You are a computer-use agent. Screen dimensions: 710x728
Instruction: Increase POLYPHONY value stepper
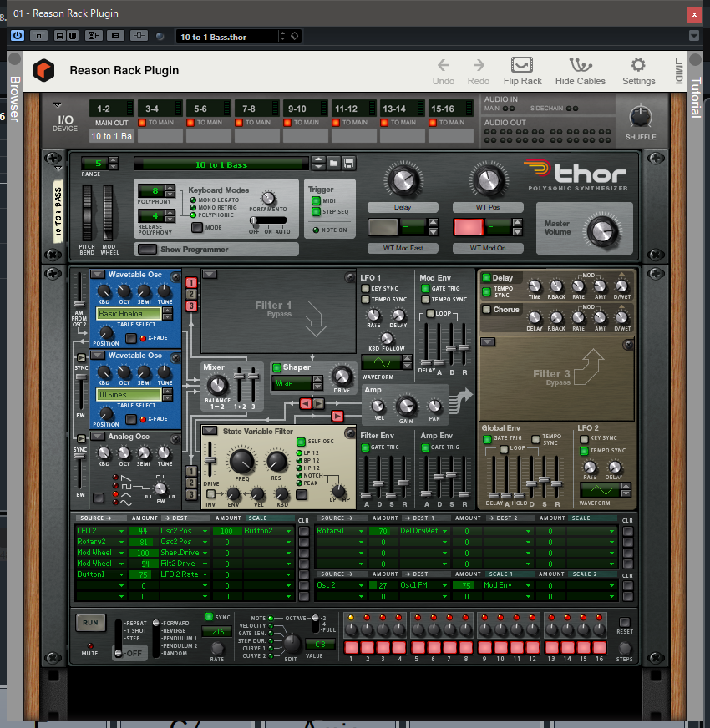(170, 187)
